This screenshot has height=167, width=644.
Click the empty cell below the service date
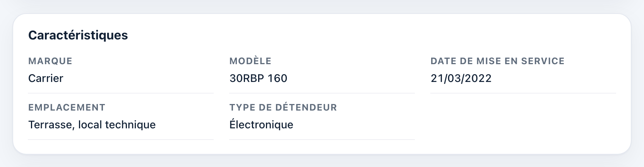[x=523, y=120]
